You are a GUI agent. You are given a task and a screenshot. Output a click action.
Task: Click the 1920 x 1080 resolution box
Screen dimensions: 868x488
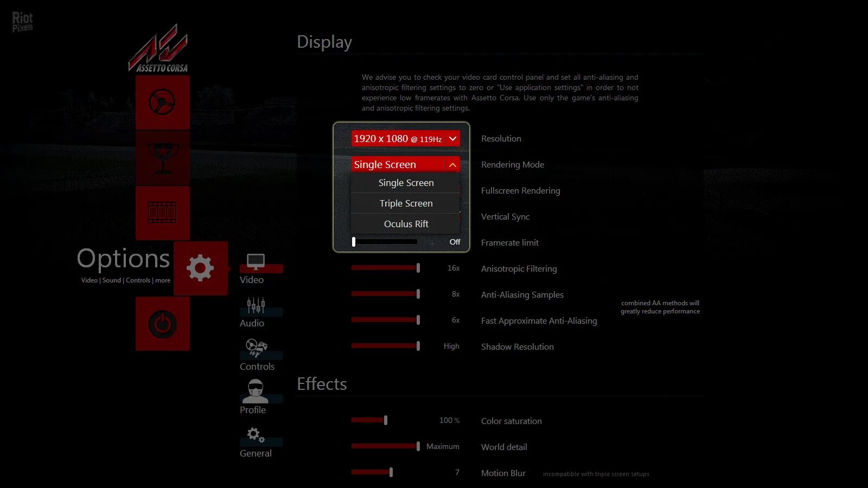pos(405,139)
